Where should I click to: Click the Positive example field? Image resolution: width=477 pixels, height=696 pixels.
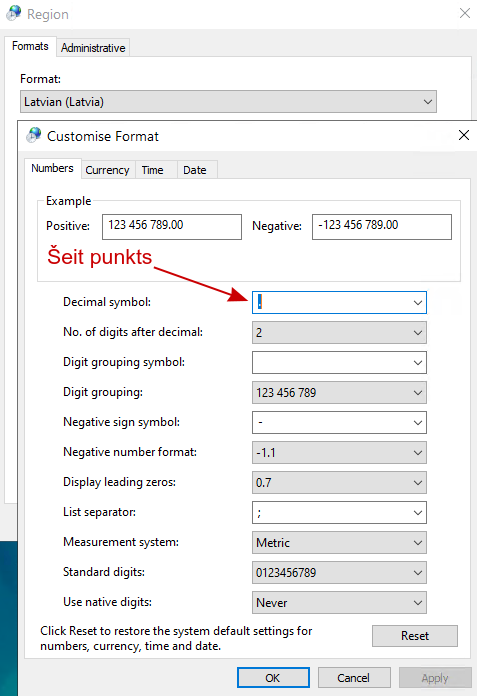coord(172,227)
